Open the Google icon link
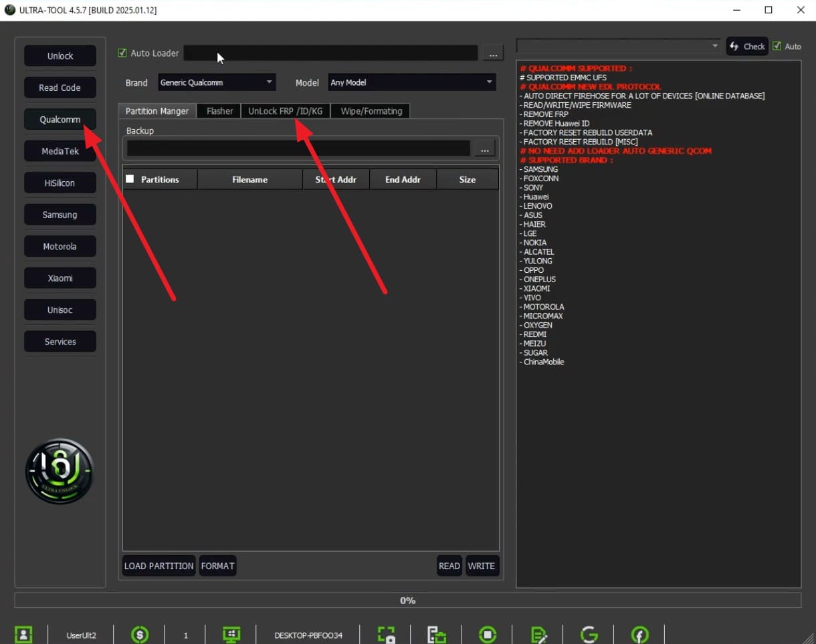816x644 pixels. (x=589, y=634)
